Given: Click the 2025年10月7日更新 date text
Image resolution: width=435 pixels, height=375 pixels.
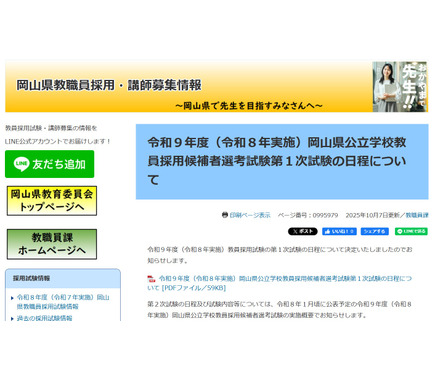Looking at the screenshot, I should click(372, 215).
